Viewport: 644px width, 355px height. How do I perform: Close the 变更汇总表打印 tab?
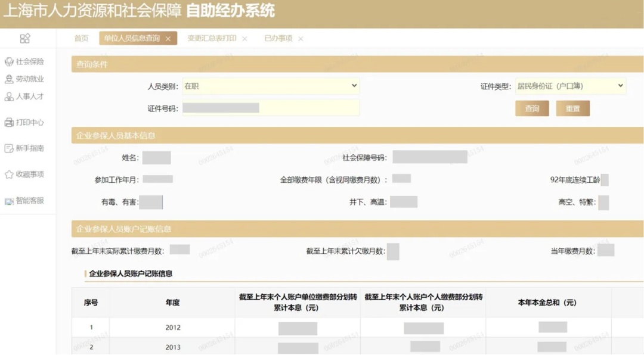244,39
